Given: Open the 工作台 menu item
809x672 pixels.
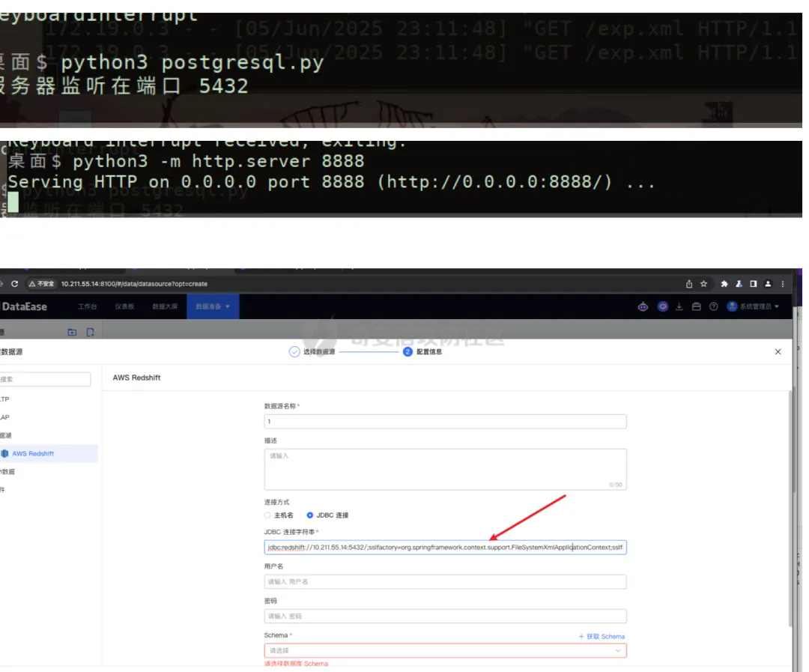Looking at the screenshot, I should (87, 306).
